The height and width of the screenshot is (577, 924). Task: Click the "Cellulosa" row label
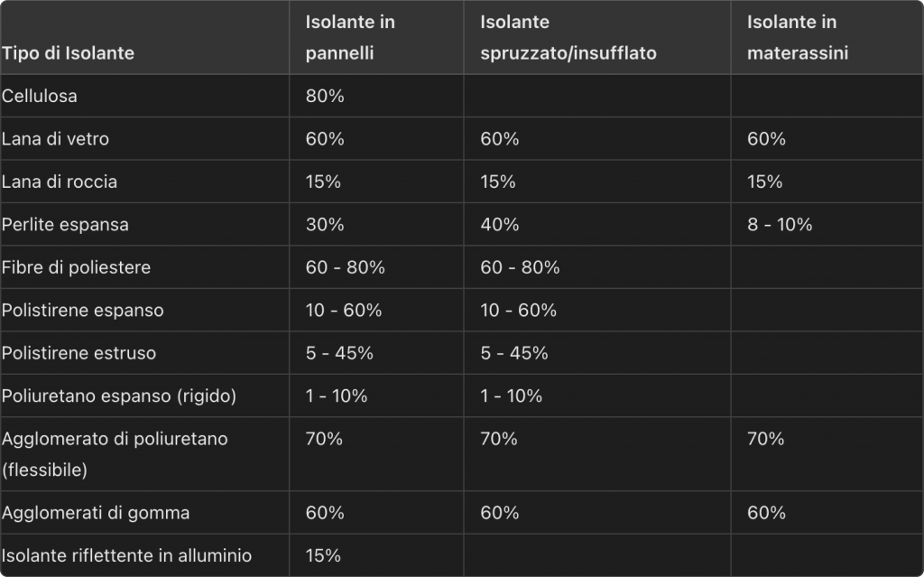pyautogui.click(x=40, y=96)
